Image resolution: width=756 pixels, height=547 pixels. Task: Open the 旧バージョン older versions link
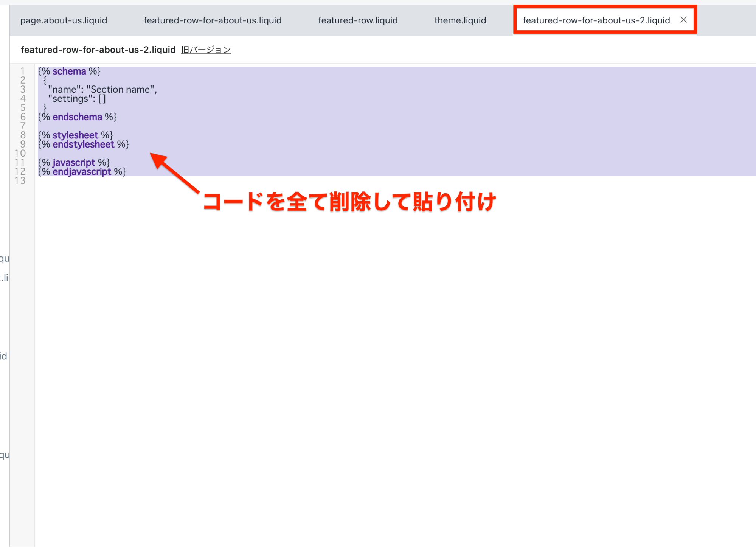click(x=206, y=50)
